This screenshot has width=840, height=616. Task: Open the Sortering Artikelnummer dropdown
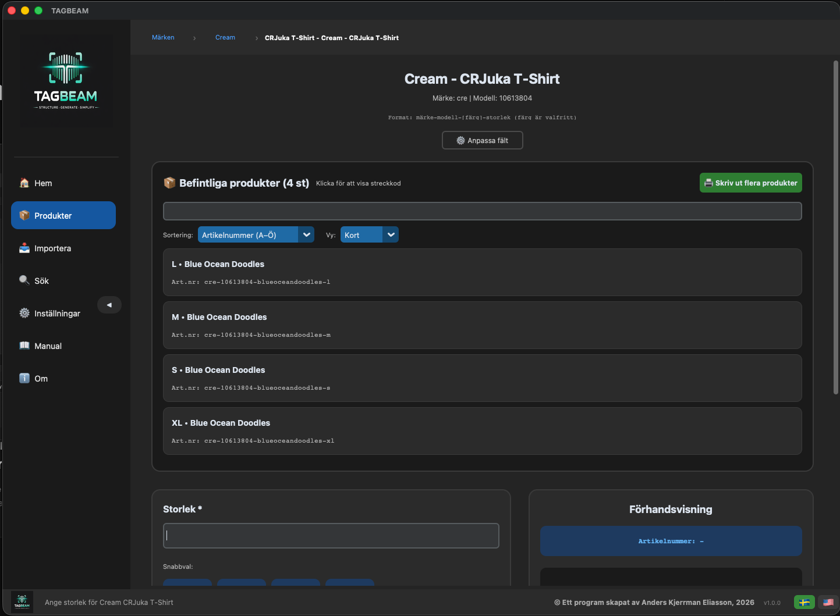(256, 234)
